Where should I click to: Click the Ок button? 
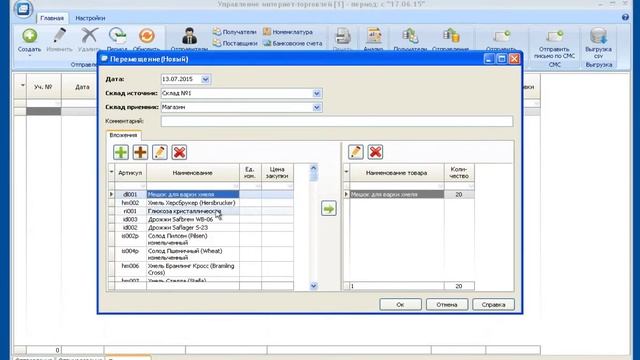pos(400,304)
